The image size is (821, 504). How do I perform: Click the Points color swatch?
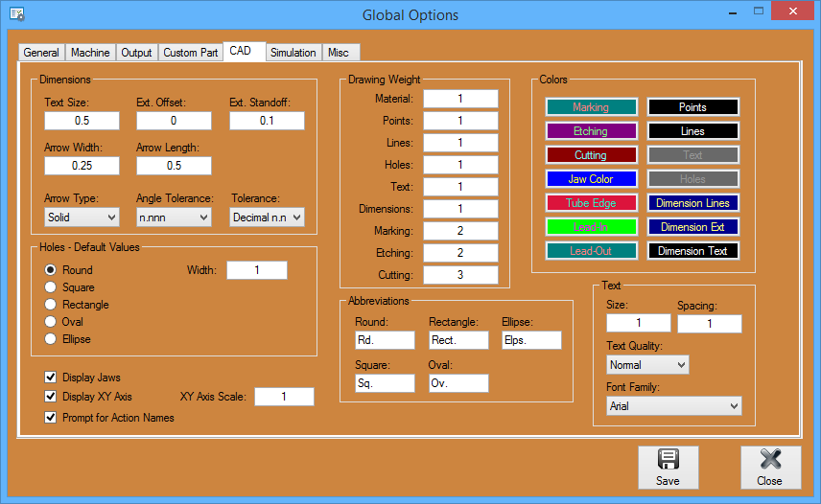693,107
